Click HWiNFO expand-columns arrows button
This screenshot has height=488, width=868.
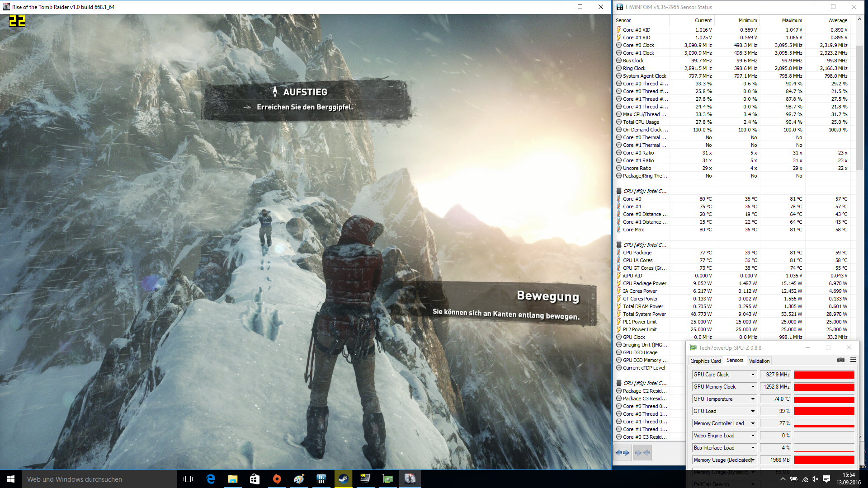[623, 452]
